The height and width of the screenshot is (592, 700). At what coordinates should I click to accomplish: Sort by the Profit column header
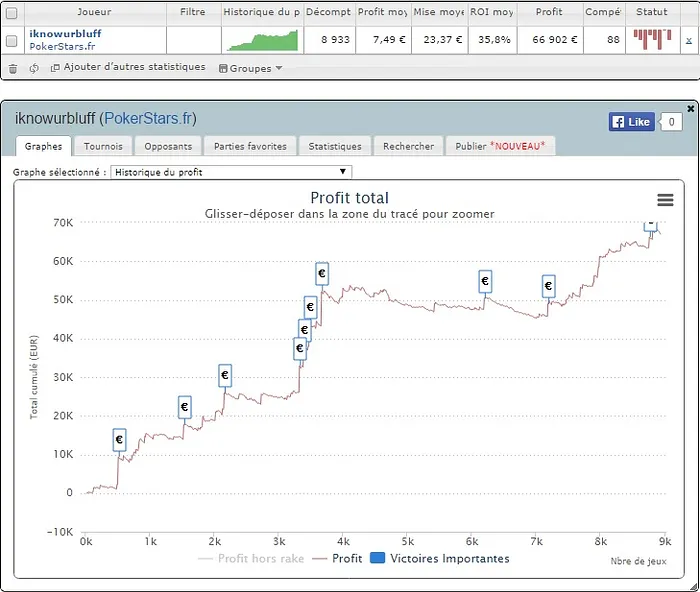click(x=549, y=12)
